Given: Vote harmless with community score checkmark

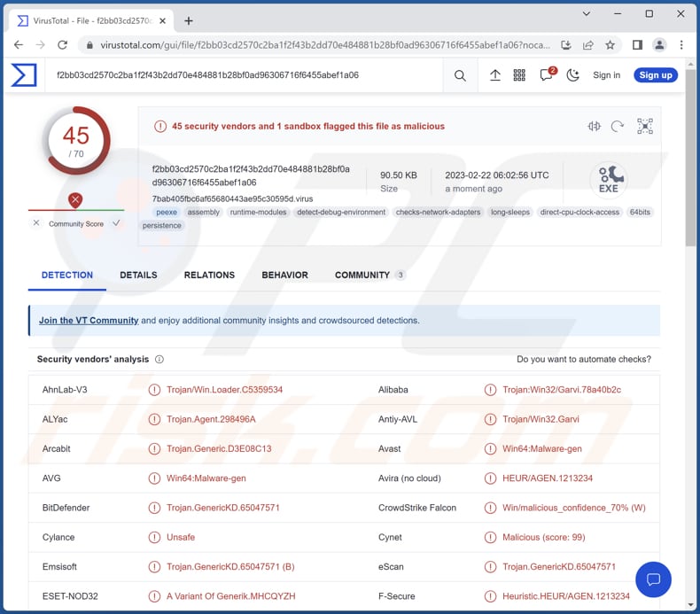Looking at the screenshot, I should pyautogui.click(x=116, y=223).
